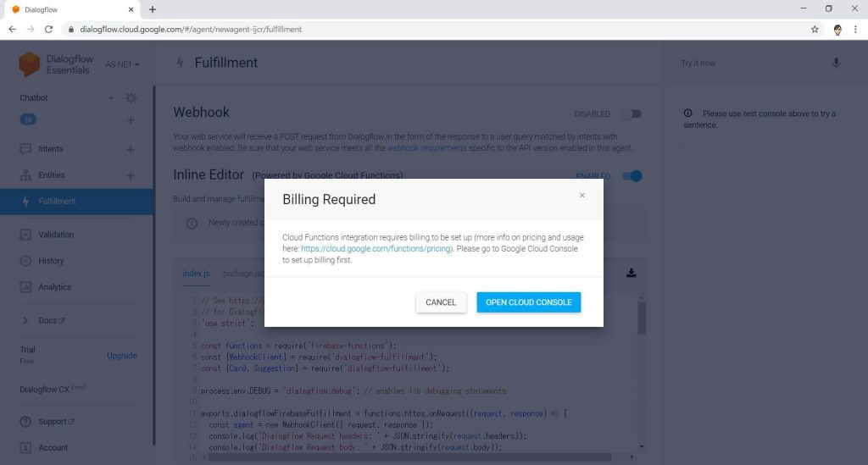Open Support external link
Image resolution: width=868 pixels, height=465 pixels.
click(x=57, y=421)
